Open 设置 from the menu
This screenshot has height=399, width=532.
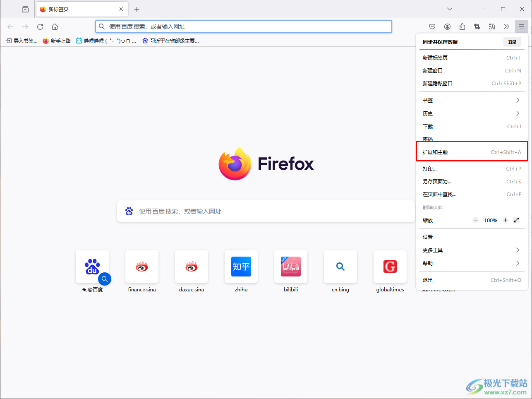pyautogui.click(x=472, y=237)
